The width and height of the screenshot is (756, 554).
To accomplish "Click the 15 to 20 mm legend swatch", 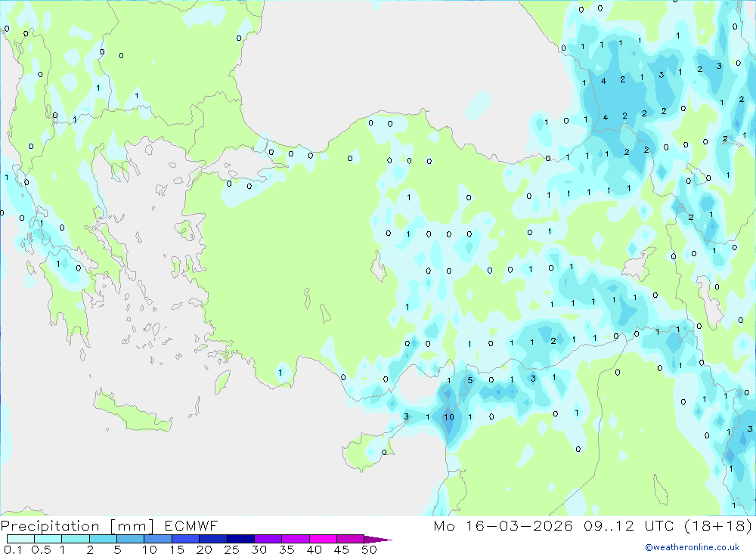I will click(185, 539).
